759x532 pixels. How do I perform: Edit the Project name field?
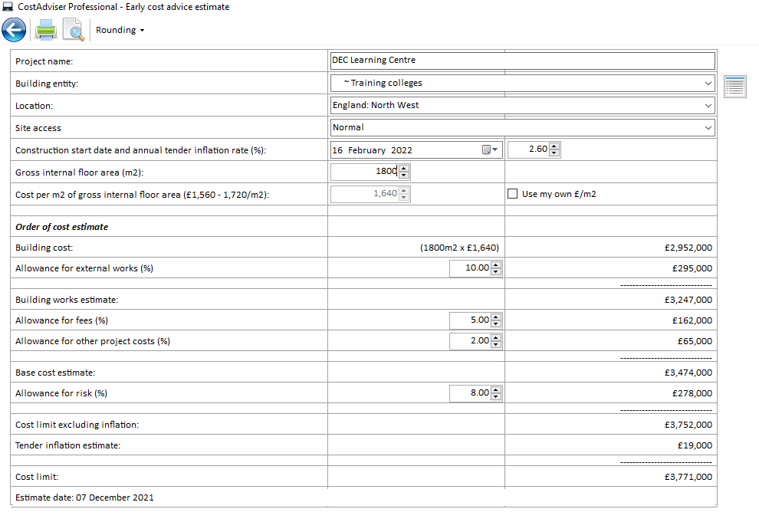pos(522,61)
